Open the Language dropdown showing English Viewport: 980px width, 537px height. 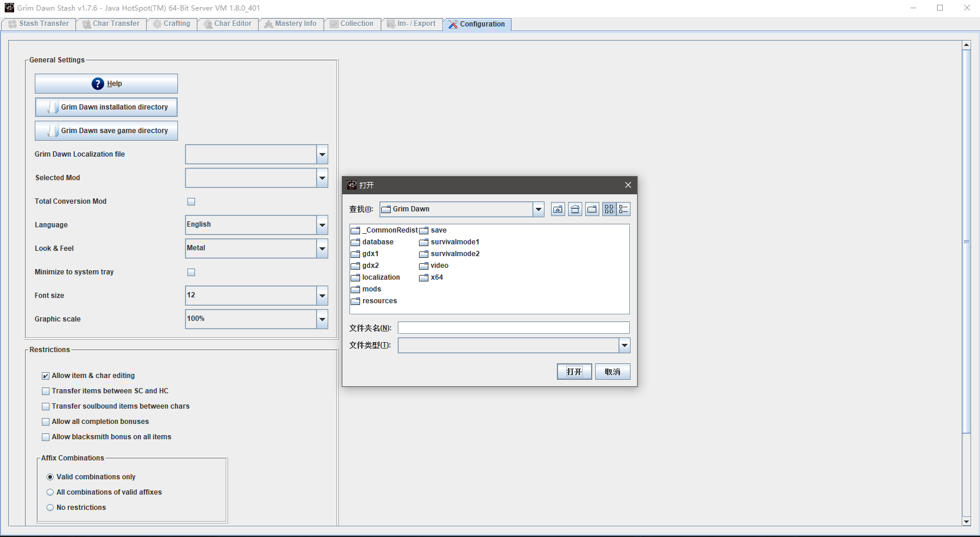(x=322, y=225)
